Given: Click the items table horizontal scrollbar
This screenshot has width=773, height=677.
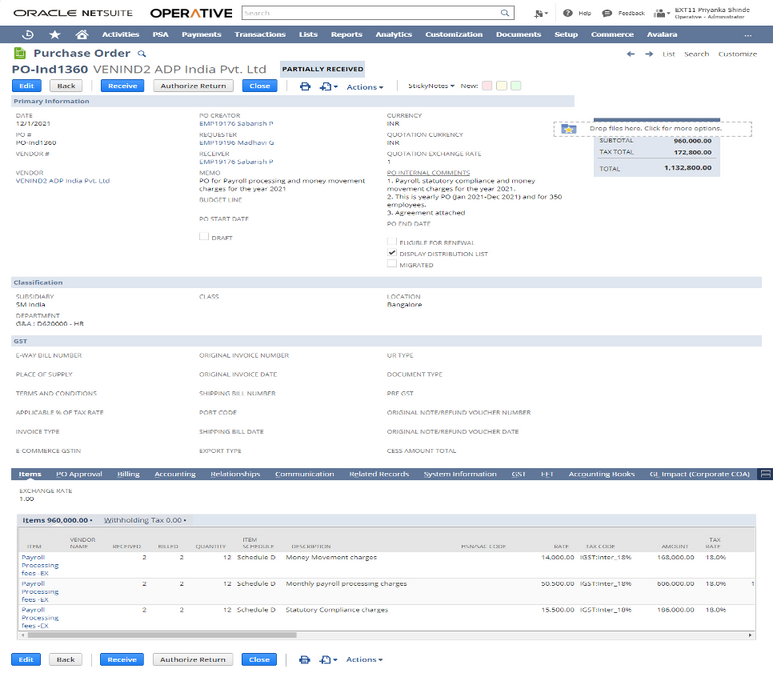Looking at the screenshot, I should click(x=162, y=635).
